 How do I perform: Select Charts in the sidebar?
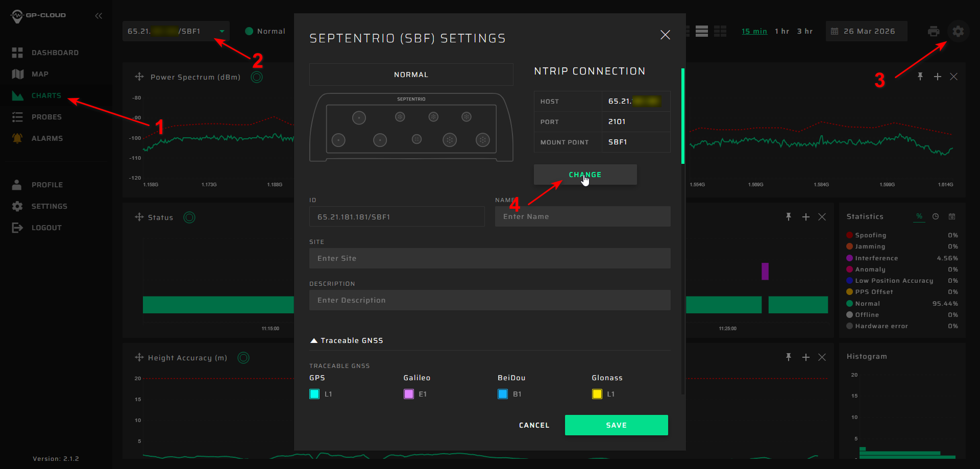36,95
